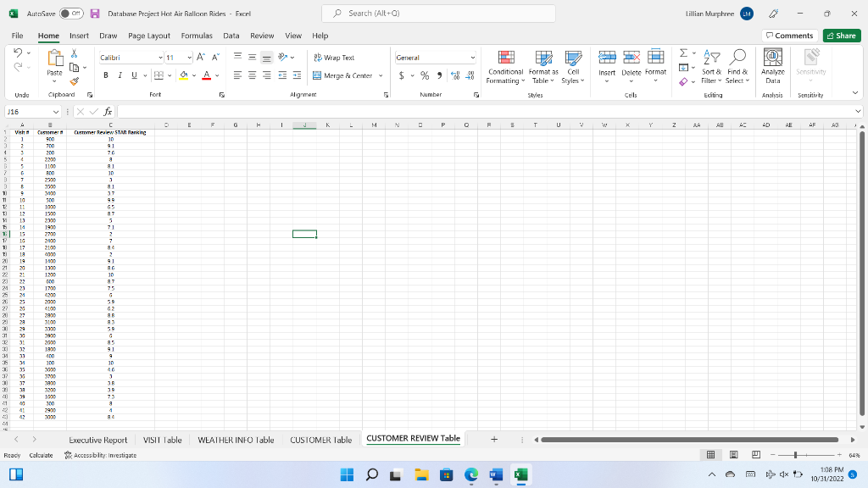Apply red font color swatch
868x488 pixels.
[x=207, y=75]
